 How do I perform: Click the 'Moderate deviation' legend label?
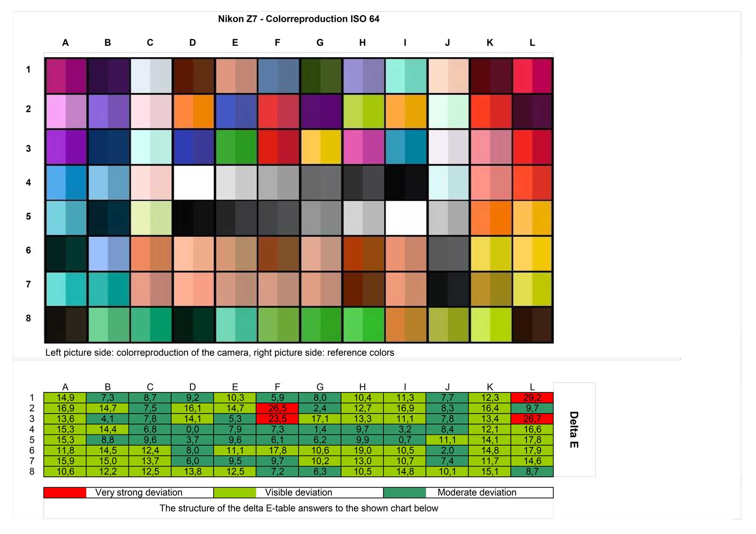(x=477, y=492)
